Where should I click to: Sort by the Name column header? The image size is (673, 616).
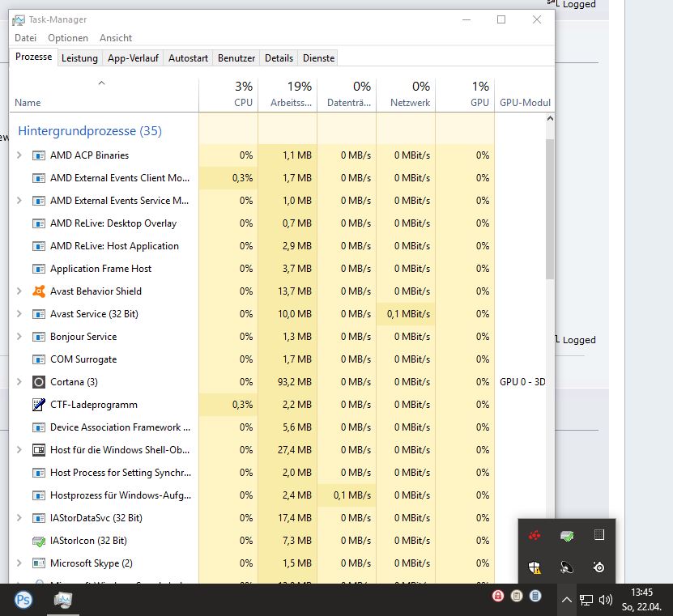point(104,95)
